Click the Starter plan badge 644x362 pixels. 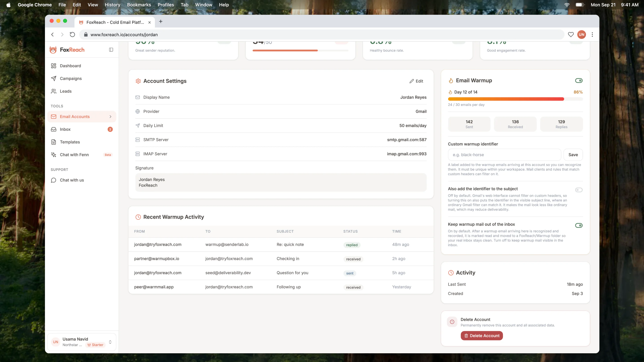coord(95,345)
